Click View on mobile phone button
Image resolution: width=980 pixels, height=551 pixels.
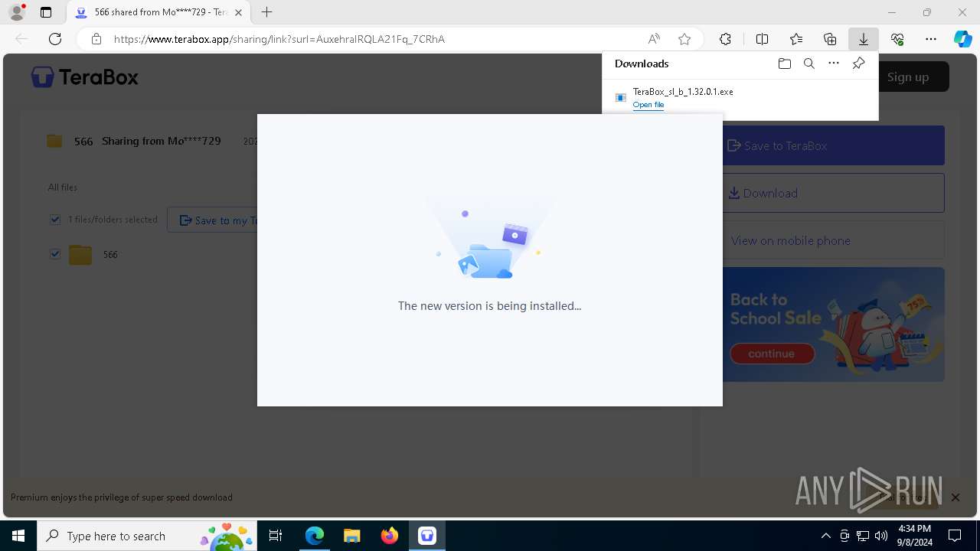pos(834,240)
